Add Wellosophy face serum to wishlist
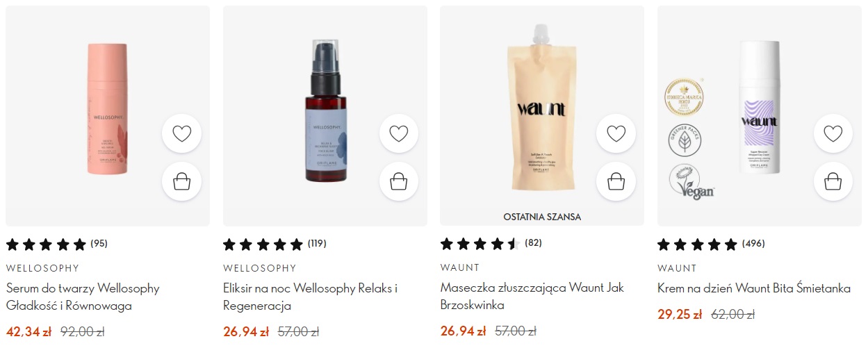This screenshot has height=348, width=868. click(181, 133)
